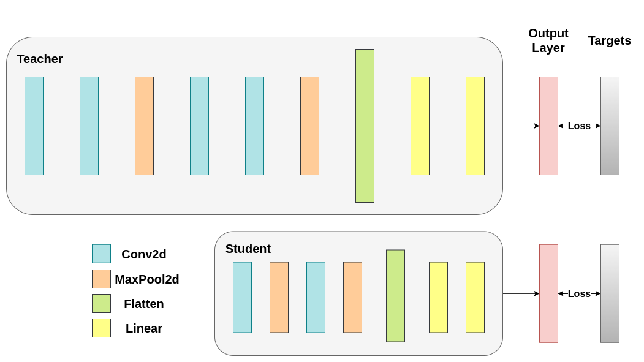Click the MaxPool2d legend text
Viewport: 644px width, 362px height.
[x=147, y=279]
